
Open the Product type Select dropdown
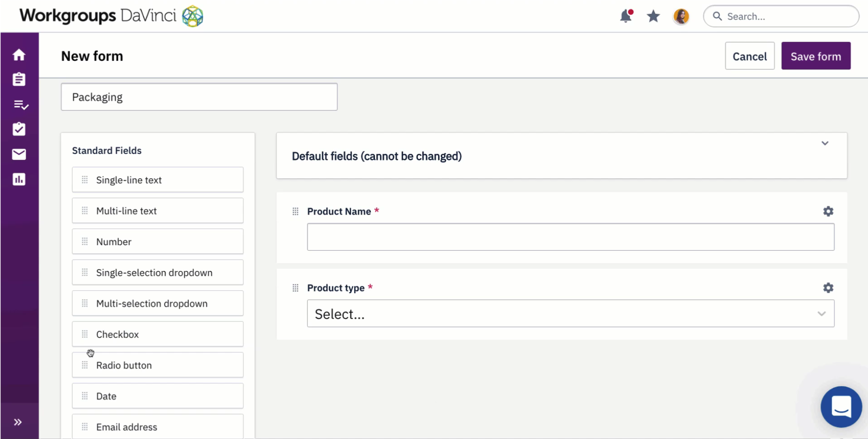(x=571, y=313)
